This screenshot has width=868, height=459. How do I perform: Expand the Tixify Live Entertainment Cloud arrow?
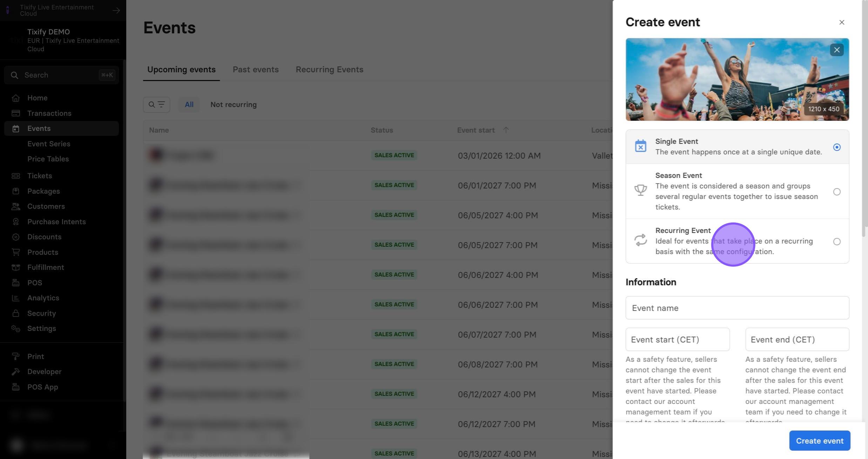pyautogui.click(x=116, y=11)
